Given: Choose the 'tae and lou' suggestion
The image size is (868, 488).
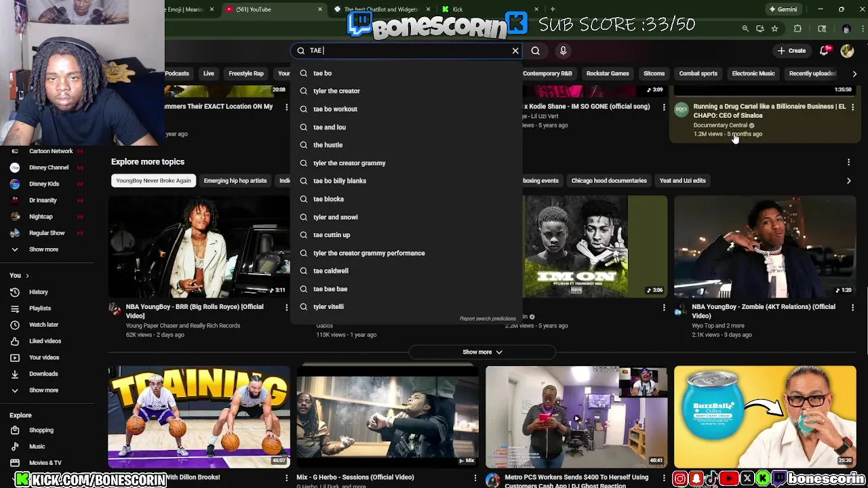Looking at the screenshot, I should (406, 127).
